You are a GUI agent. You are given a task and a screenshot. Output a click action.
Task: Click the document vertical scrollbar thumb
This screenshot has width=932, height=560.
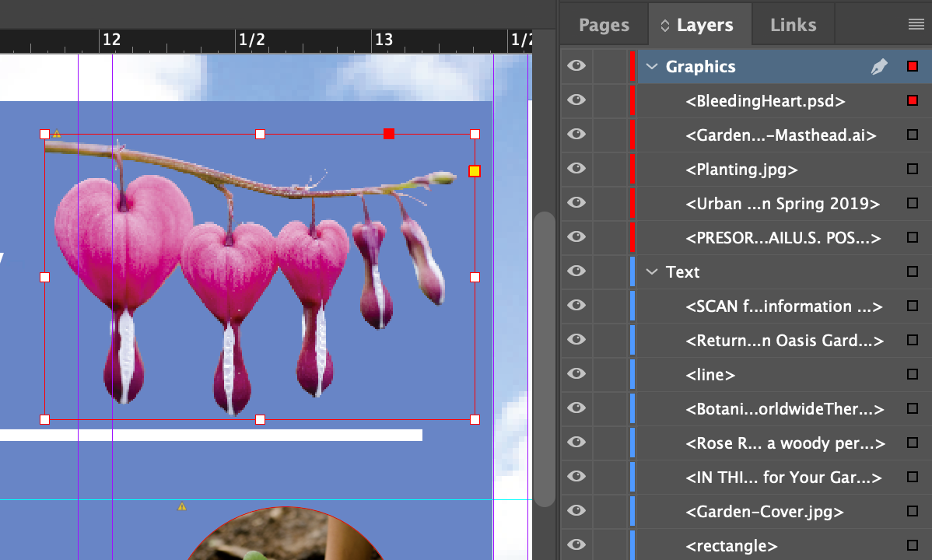tap(543, 359)
